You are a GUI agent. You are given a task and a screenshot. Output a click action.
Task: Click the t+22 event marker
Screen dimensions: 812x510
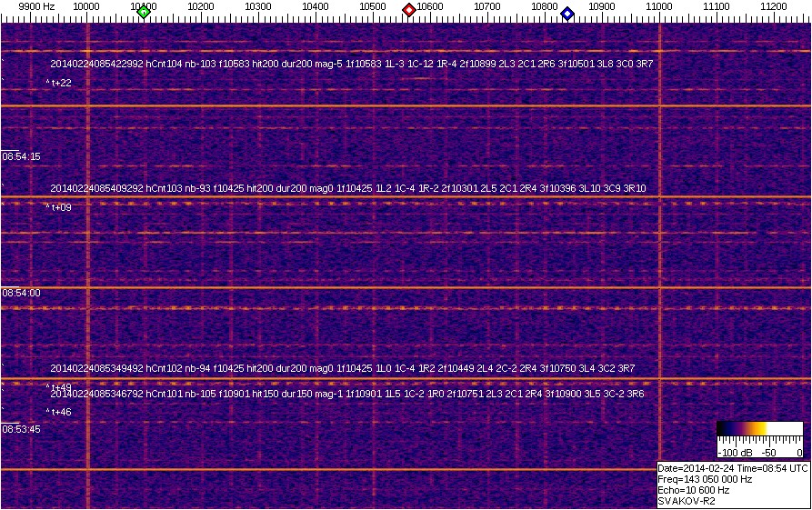pyautogui.click(x=59, y=83)
